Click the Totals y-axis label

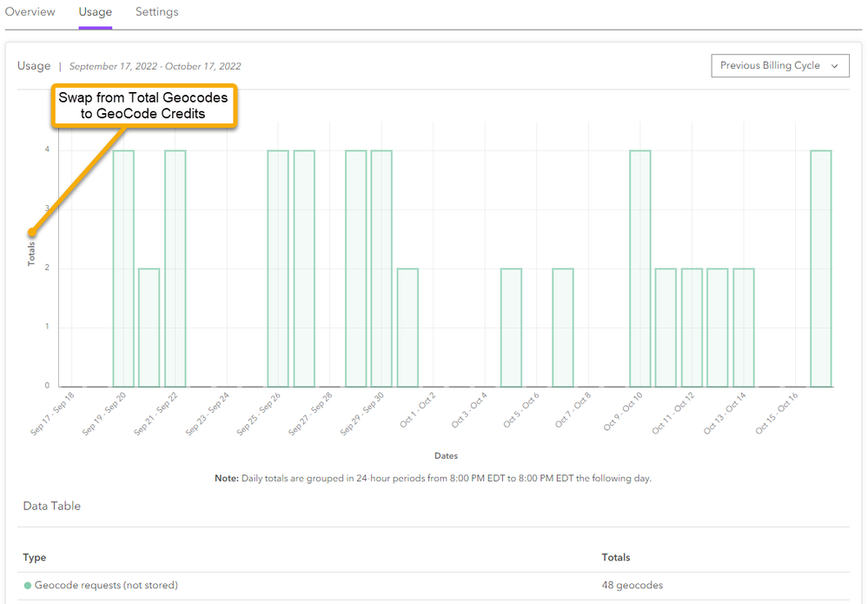click(x=31, y=253)
